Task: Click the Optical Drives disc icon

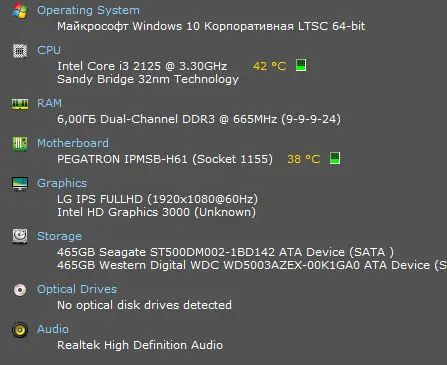Action: (20, 290)
